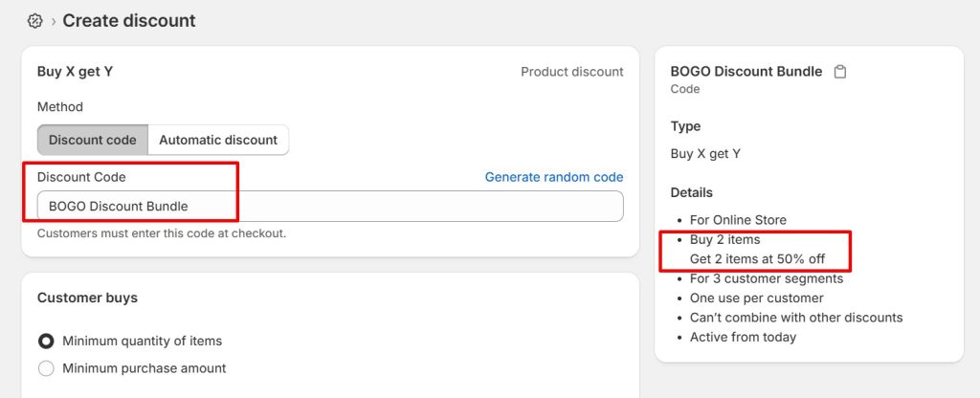The image size is (980, 398).
Task: Select Minimum quantity of items option
Action: [x=46, y=341]
